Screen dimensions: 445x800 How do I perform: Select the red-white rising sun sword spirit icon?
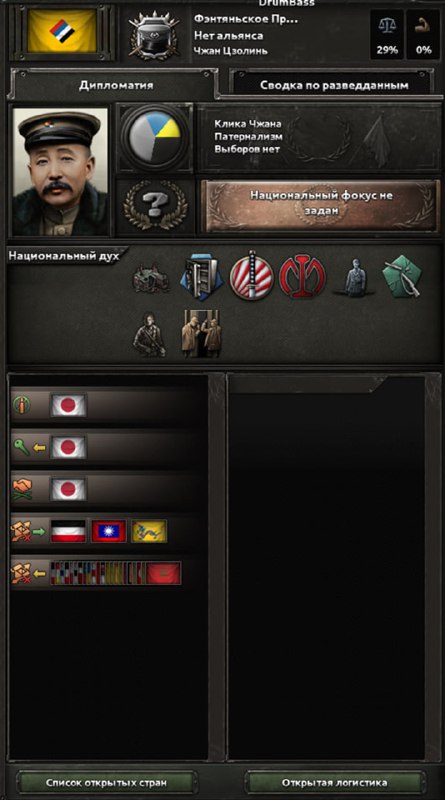pyautogui.click(x=251, y=276)
